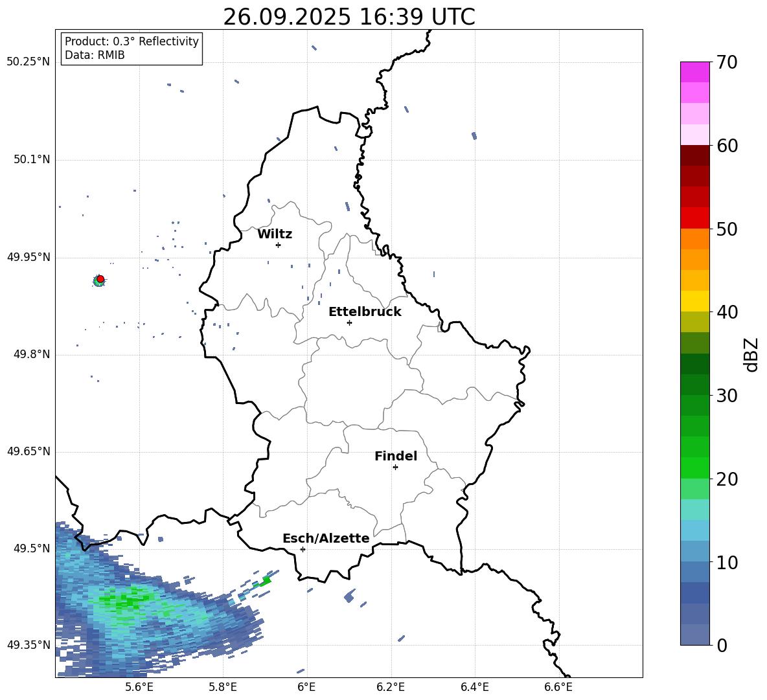Click the Esch/Alzette cross marker
This screenshot has width=767, height=700.
(x=303, y=549)
